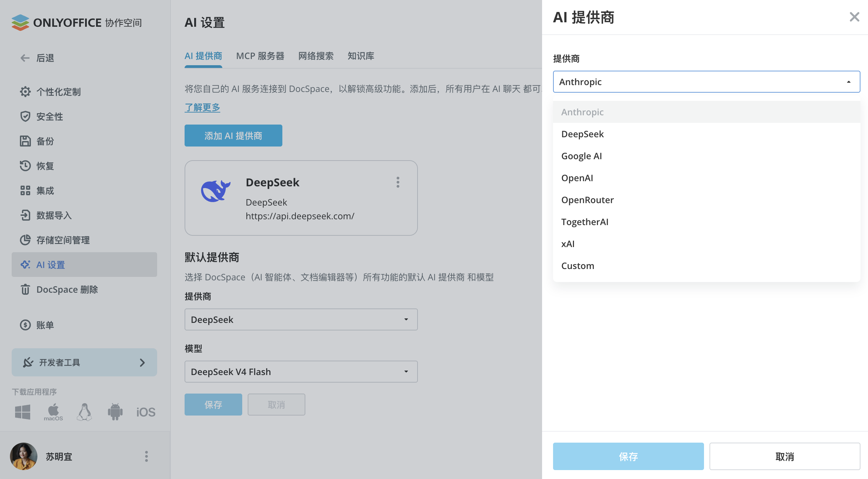Switch to the 知识库 tab

point(361,56)
